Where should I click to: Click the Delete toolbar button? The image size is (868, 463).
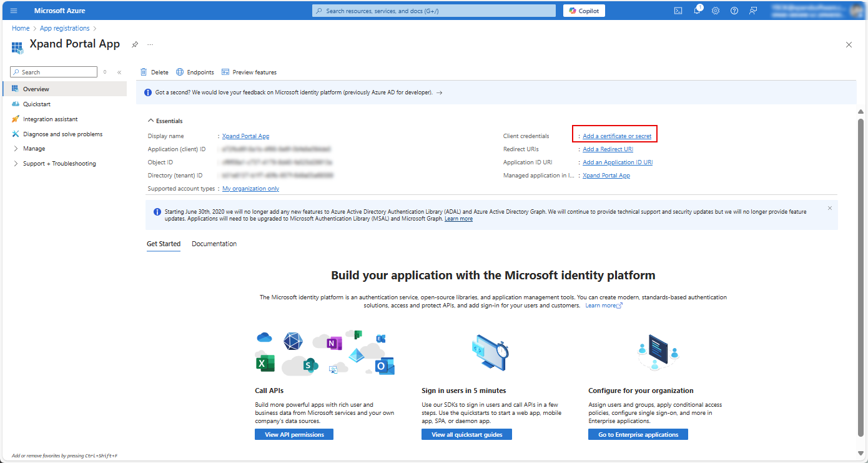pyautogui.click(x=154, y=72)
